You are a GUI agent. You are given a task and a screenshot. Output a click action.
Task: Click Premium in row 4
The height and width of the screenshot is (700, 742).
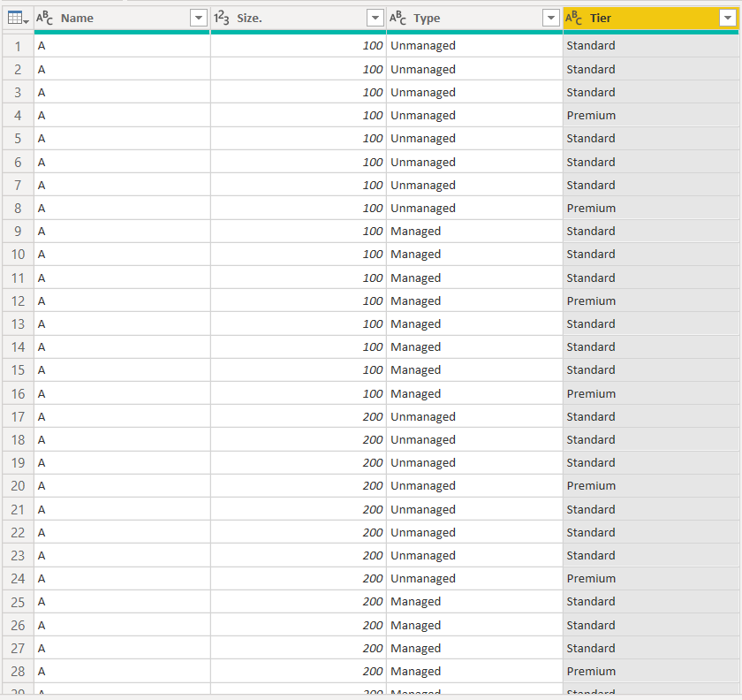point(591,116)
